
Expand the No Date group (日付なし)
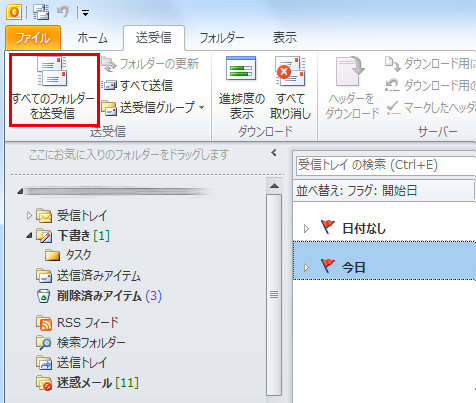click(x=306, y=229)
